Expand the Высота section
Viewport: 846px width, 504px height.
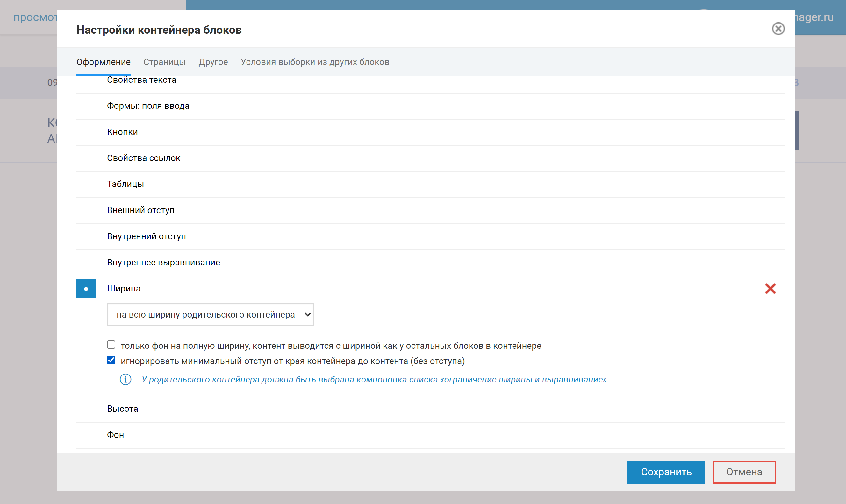[x=122, y=409]
